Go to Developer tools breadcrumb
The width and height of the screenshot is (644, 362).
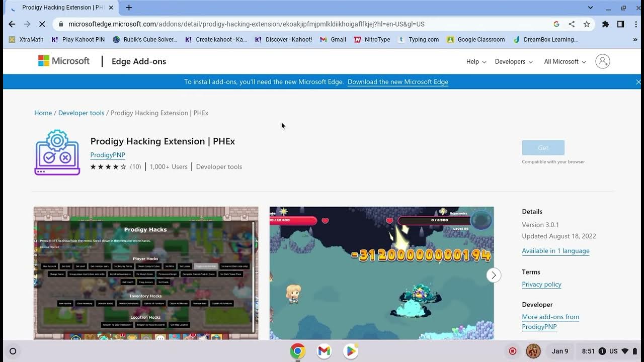coord(81,113)
